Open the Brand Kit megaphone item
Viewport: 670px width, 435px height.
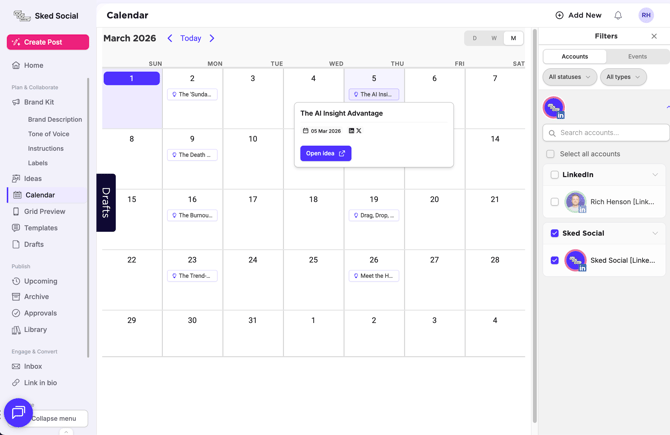(33, 102)
